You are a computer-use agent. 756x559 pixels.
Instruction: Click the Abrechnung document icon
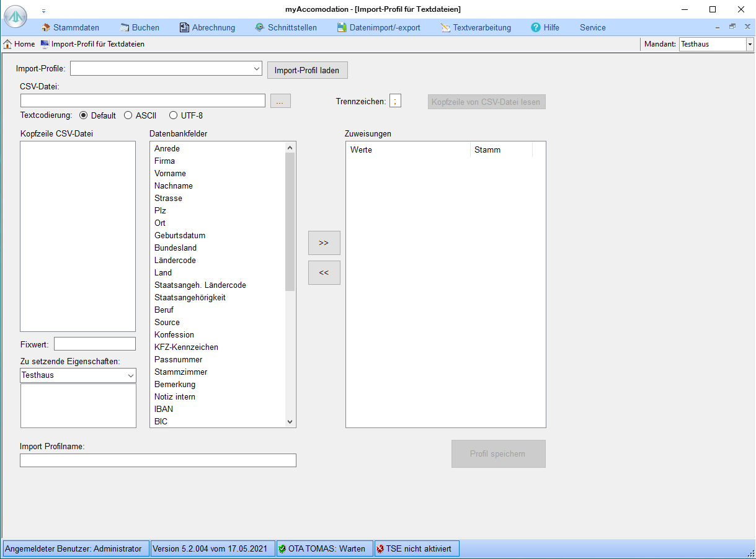(x=184, y=27)
